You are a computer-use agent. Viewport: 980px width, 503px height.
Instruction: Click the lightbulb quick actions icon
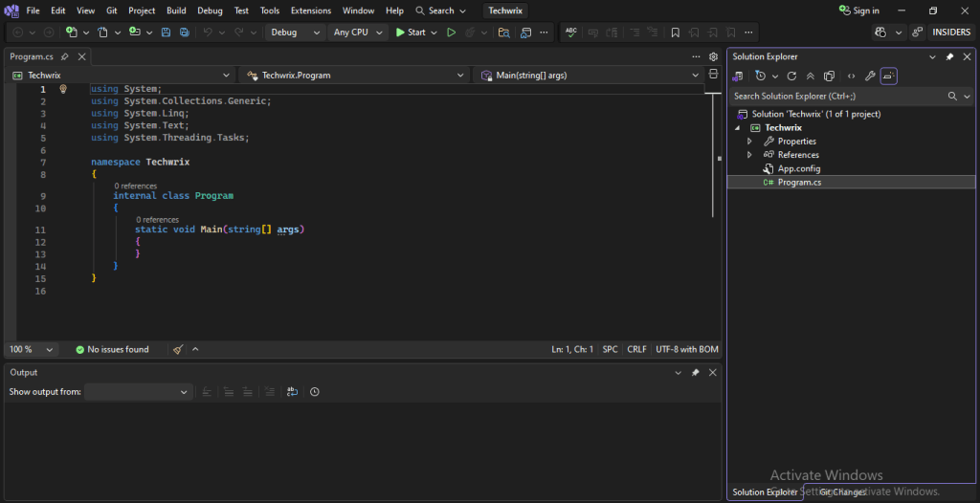tap(63, 89)
